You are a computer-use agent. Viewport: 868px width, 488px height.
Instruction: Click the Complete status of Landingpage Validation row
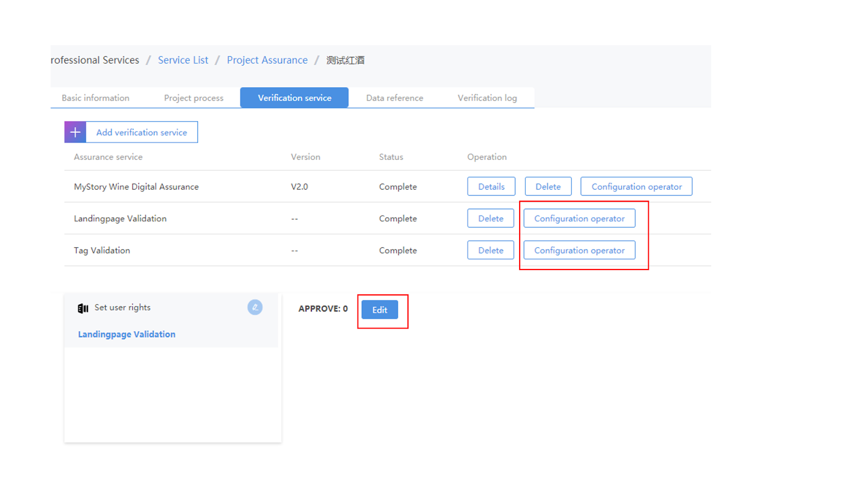398,219
